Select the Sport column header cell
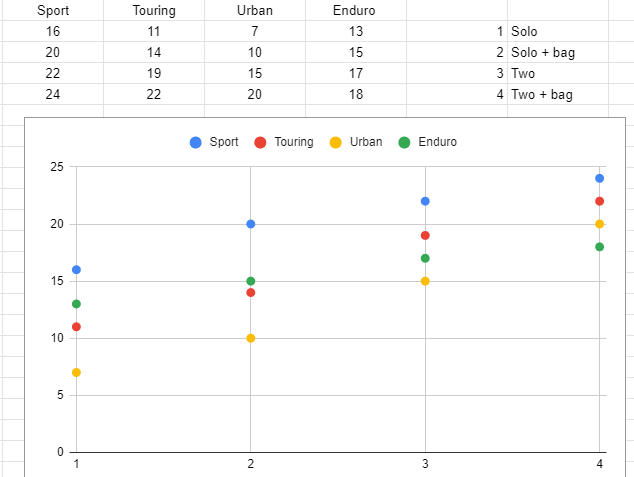634x477 pixels. (53, 10)
